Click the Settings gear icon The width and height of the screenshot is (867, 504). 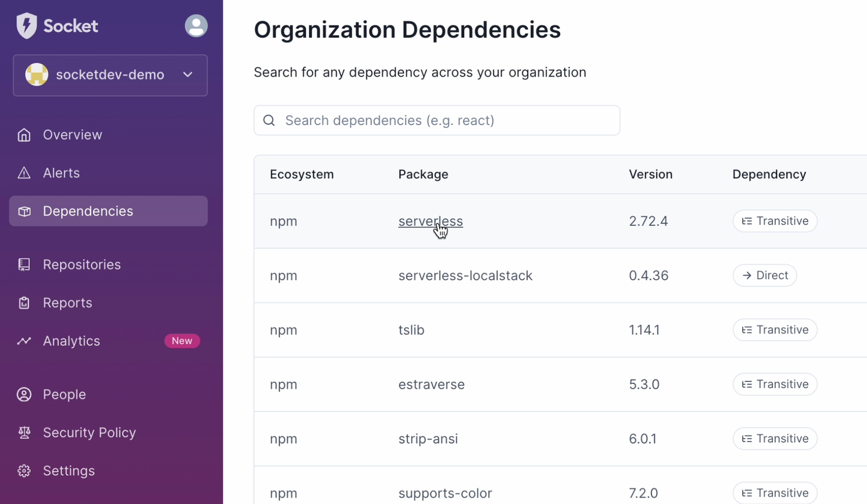24,471
